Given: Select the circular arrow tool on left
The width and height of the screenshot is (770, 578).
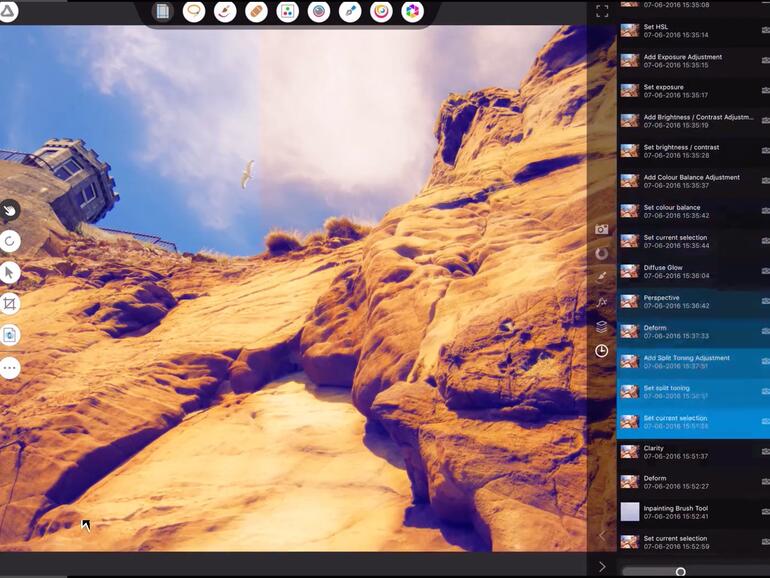Looking at the screenshot, I should [x=9, y=241].
